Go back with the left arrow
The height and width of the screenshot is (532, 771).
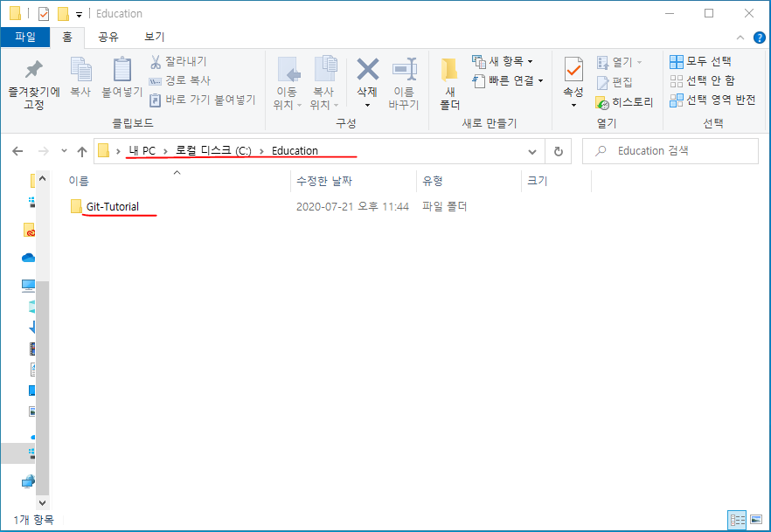[17, 151]
